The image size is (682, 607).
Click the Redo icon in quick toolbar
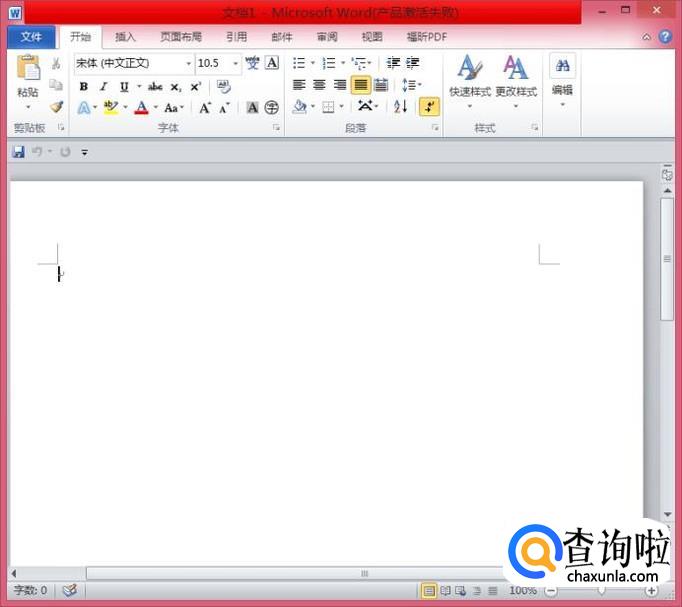tap(65, 152)
